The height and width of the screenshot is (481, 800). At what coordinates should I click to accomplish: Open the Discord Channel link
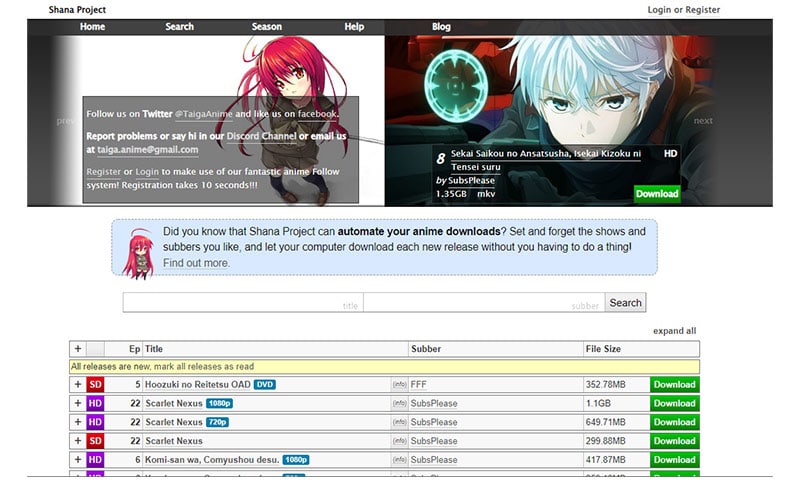[x=261, y=136]
